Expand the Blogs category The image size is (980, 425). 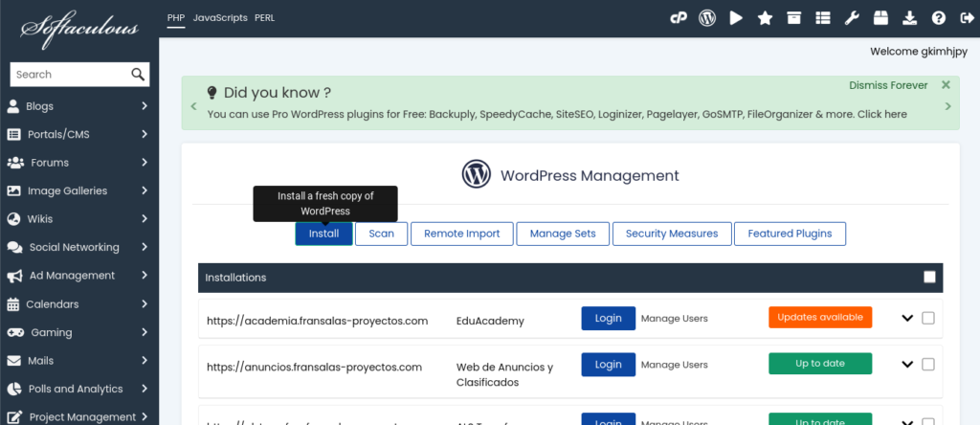pos(145,105)
